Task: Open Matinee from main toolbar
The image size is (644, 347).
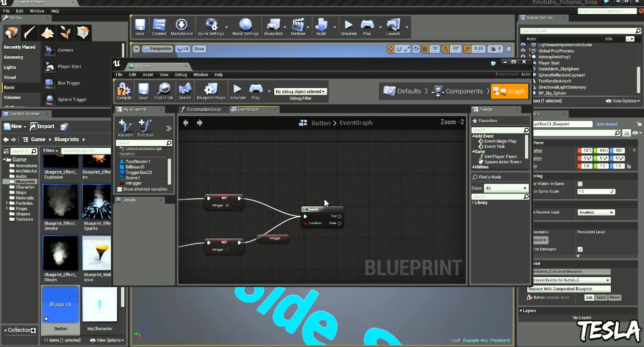Action: pyautogui.click(x=298, y=27)
